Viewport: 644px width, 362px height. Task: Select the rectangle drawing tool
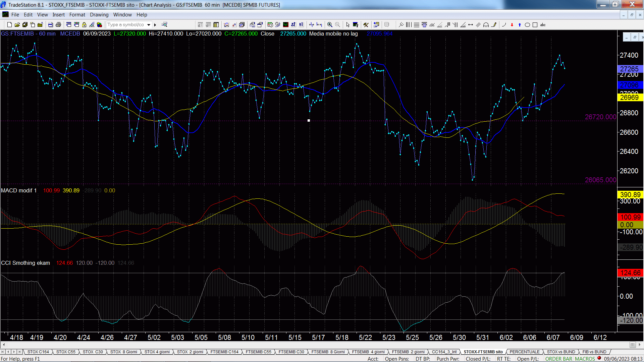click(x=535, y=24)
